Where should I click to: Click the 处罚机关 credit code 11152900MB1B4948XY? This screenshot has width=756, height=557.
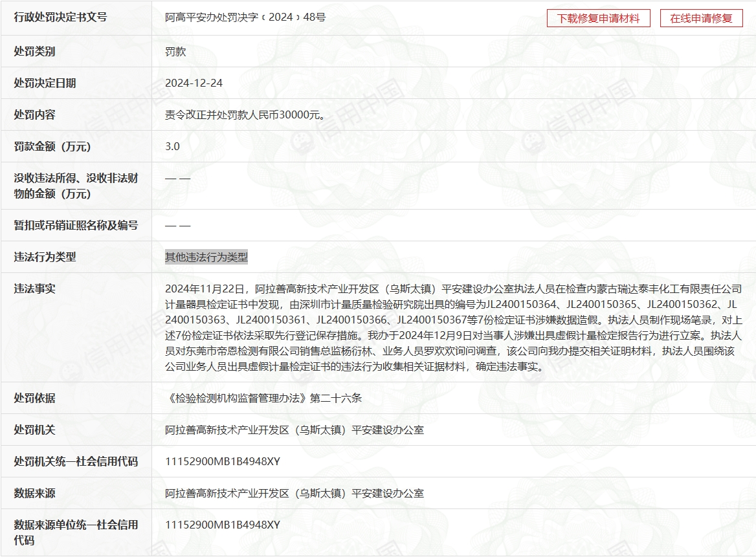coord(222,462)
